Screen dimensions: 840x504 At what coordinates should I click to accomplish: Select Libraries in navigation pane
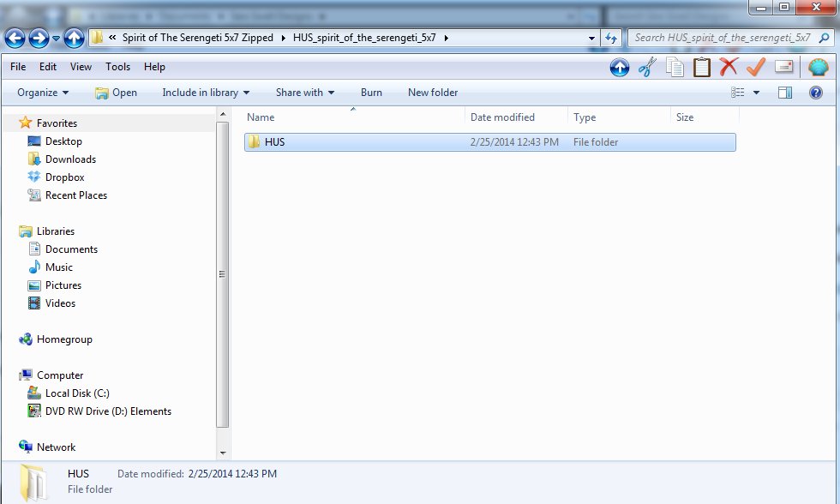[x=55, y=231]
